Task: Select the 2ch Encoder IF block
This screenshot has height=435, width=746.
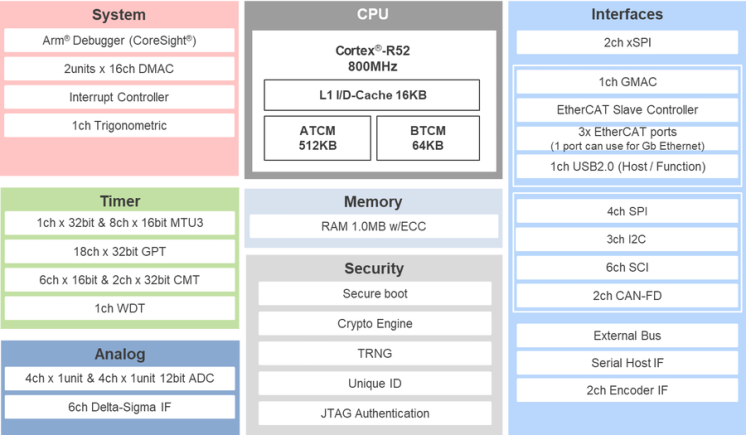Action: click(x=627, y=391)
